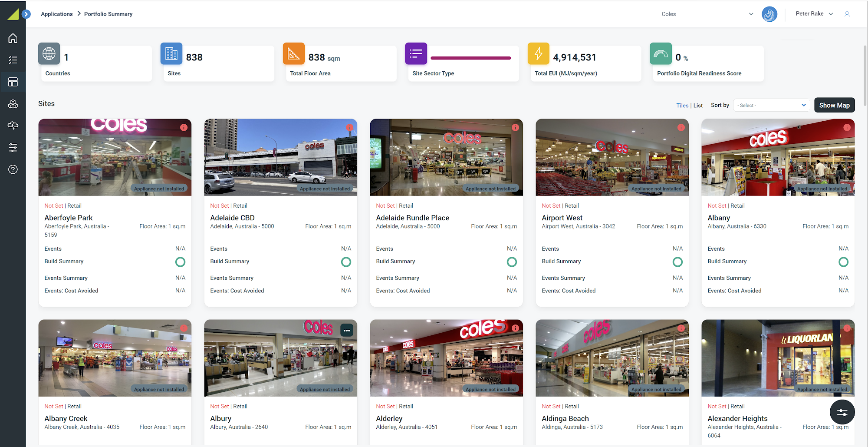Image resolution: width=868 pixels, height=447 pixels.
Task: Click the Build Summary circle for Airport West
Action: (x=677, y=262)
